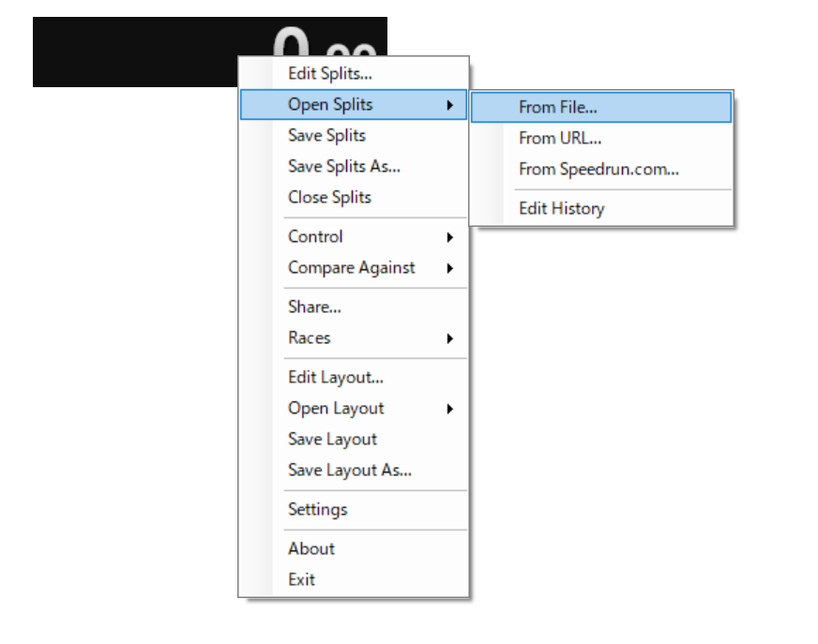Screen dimensions: 818x644
Task: Expand the Control submenu
Action: pos(353,237)
